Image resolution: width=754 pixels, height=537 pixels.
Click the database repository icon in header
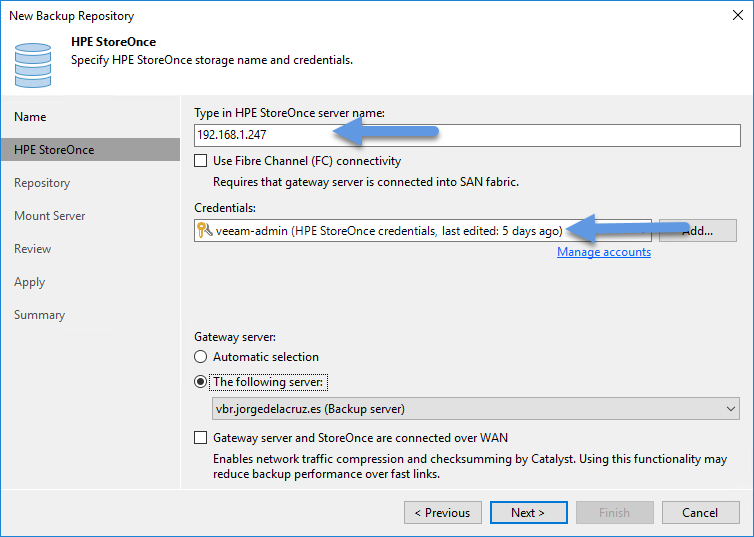[33, 65]
